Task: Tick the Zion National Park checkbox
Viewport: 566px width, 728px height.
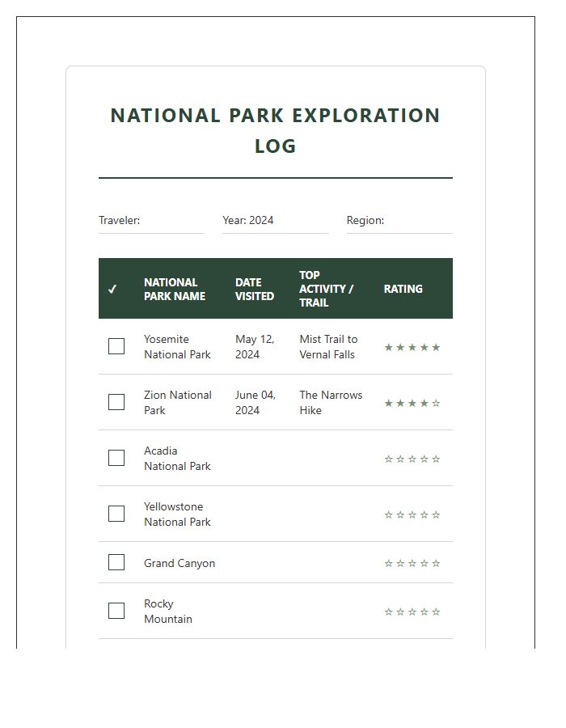Action: click(116, 402)
